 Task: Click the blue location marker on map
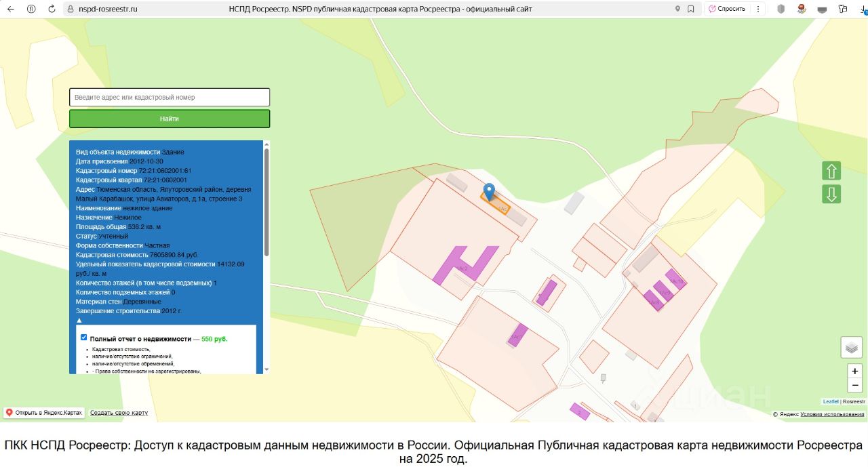click(x=488, y=191)
